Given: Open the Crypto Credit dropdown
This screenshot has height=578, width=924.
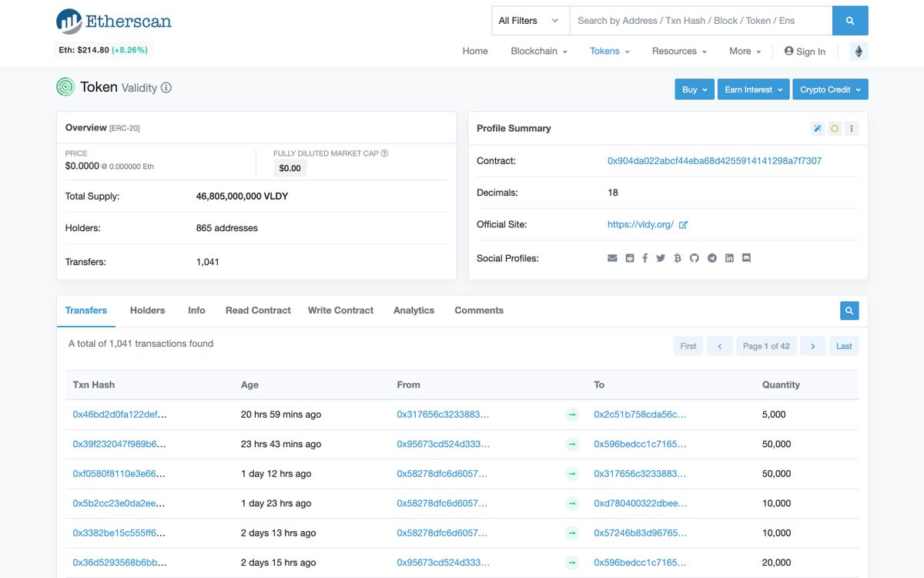Looking at the screenshot, I should tap(830, 89).
